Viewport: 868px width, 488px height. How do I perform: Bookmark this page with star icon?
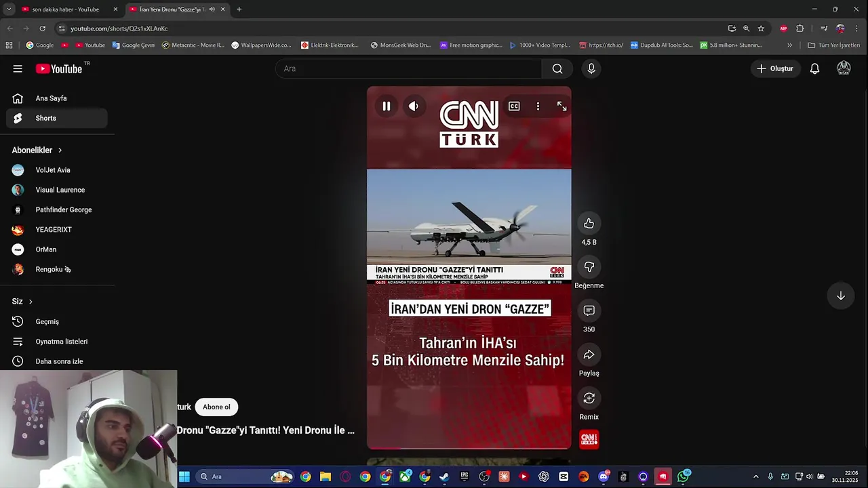[x=761, y=28]
